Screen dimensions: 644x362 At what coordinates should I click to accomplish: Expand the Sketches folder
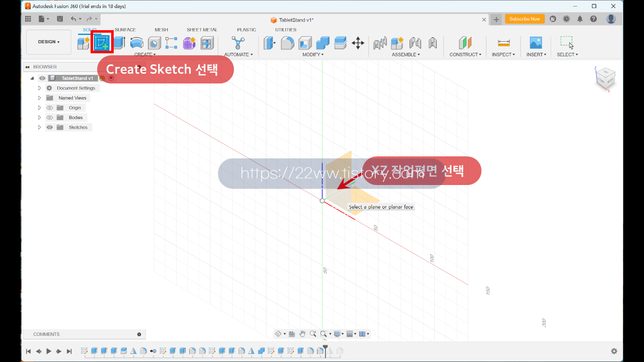[39, 127]
